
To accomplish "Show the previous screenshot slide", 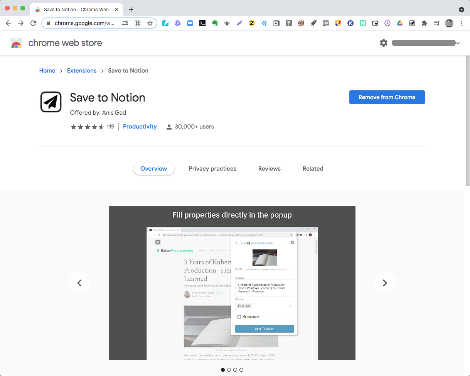I will pos(79,283).
